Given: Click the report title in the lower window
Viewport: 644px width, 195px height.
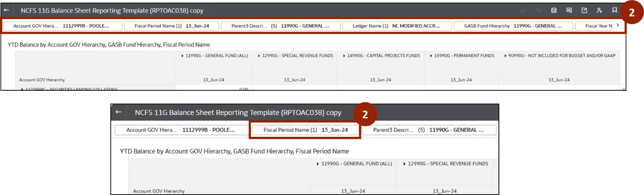Looking at the screenshot, I should 238,112.
